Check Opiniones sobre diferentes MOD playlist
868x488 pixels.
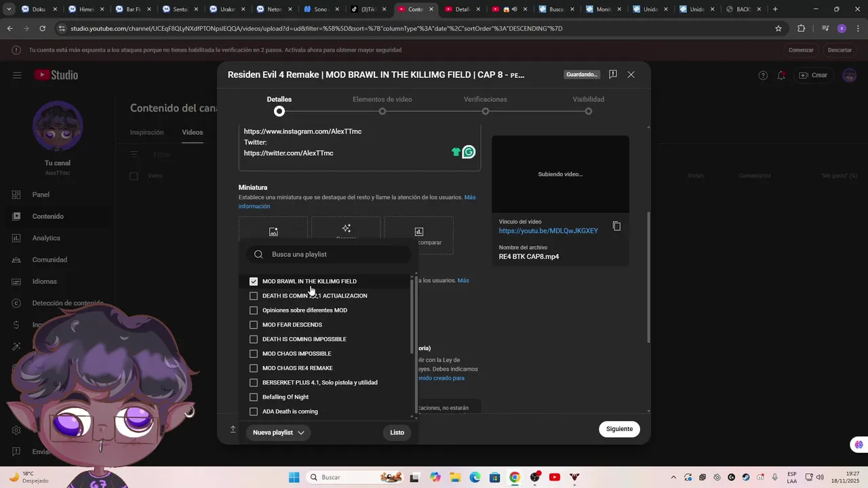tap(254, 310)
